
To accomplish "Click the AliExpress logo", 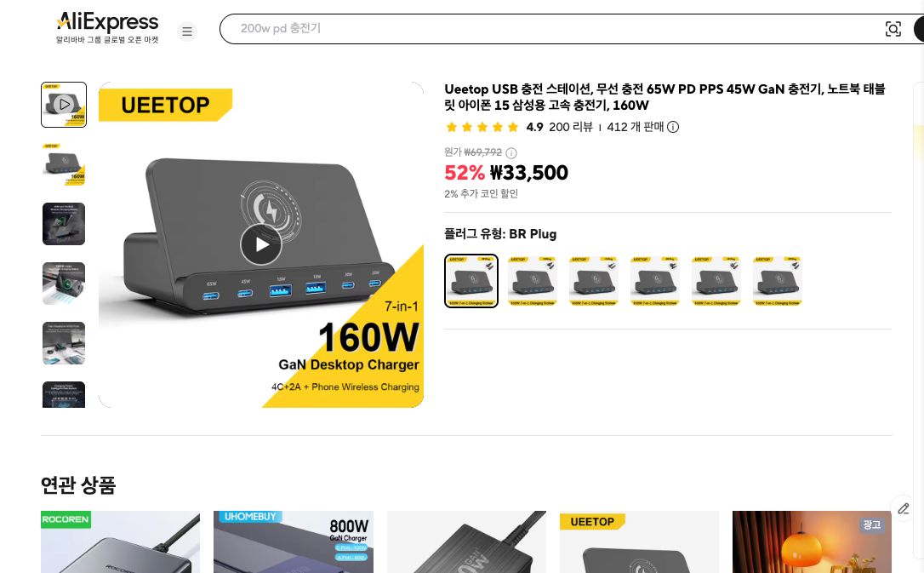I will (x=107, y=28).
